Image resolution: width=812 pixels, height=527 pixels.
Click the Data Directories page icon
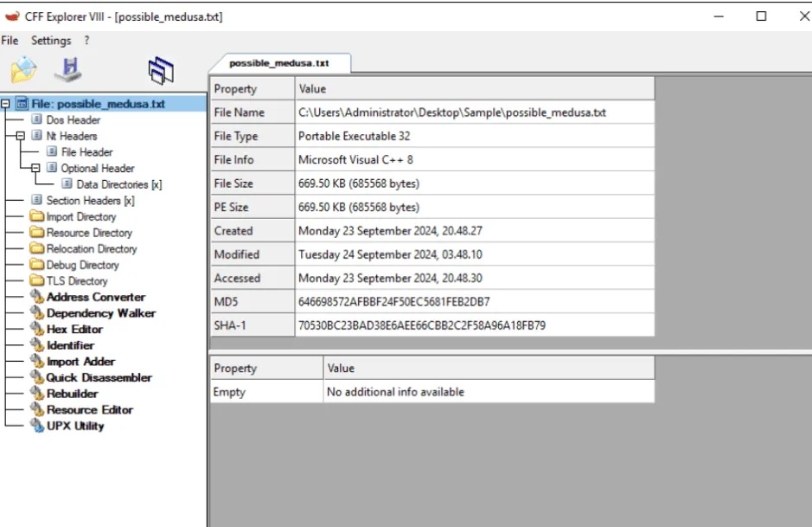pyautogui.click(x=67, y=183)
